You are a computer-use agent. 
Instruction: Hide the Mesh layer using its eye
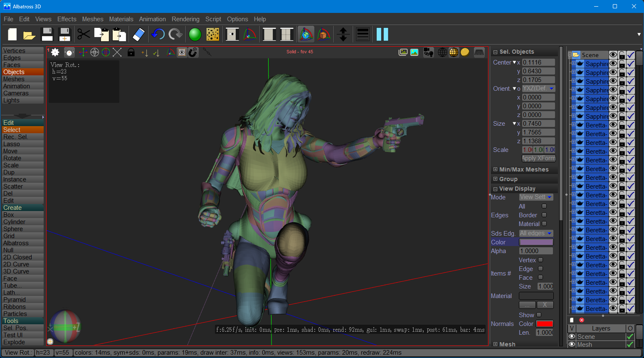tap(572, 344)
